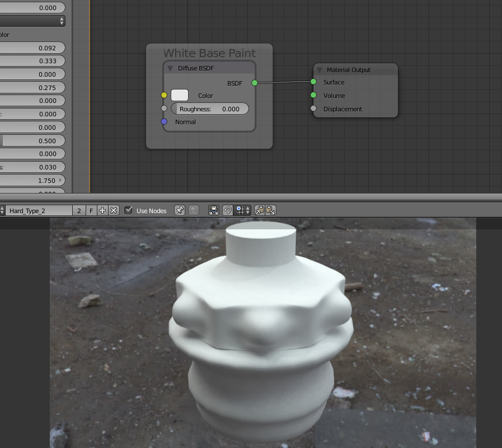This screenshot has width=502, height=448.
Task: Click the Surface label in Material Output
Action: tap(334, 82)
